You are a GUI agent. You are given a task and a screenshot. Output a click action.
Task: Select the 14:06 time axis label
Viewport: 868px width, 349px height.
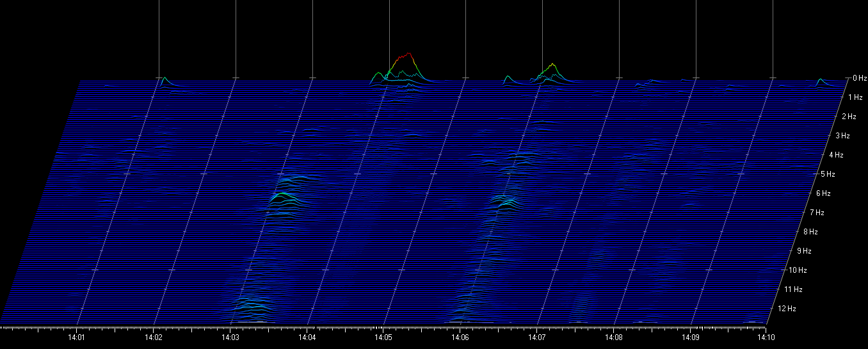click(460, 337)
